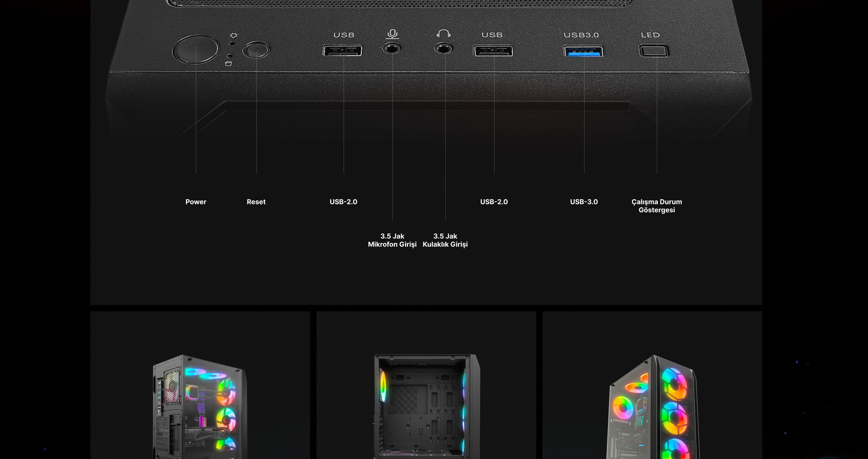
Task: Click the headphone icon above the jack
Action: tap(443, 33)
